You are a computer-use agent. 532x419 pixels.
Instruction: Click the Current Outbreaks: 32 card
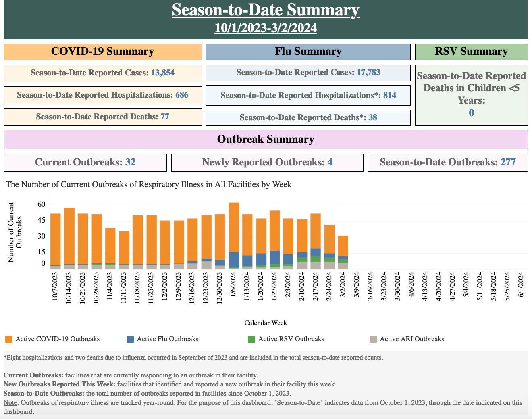(85, 163)
